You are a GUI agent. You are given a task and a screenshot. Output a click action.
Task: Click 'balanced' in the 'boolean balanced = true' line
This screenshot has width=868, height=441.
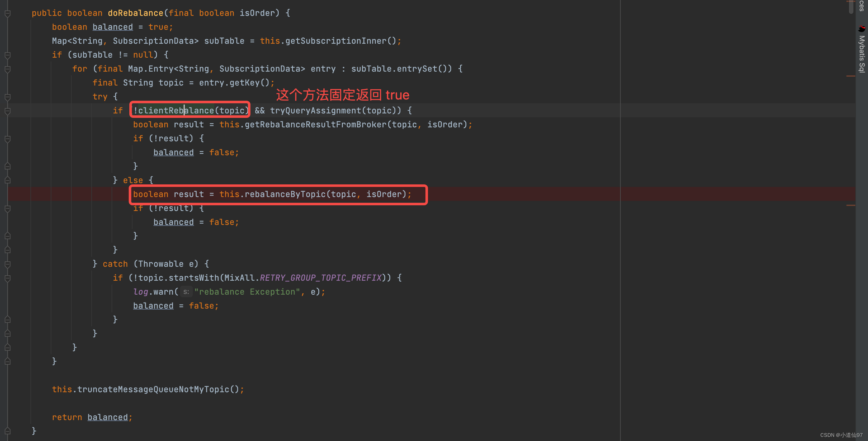coord(113,27)
